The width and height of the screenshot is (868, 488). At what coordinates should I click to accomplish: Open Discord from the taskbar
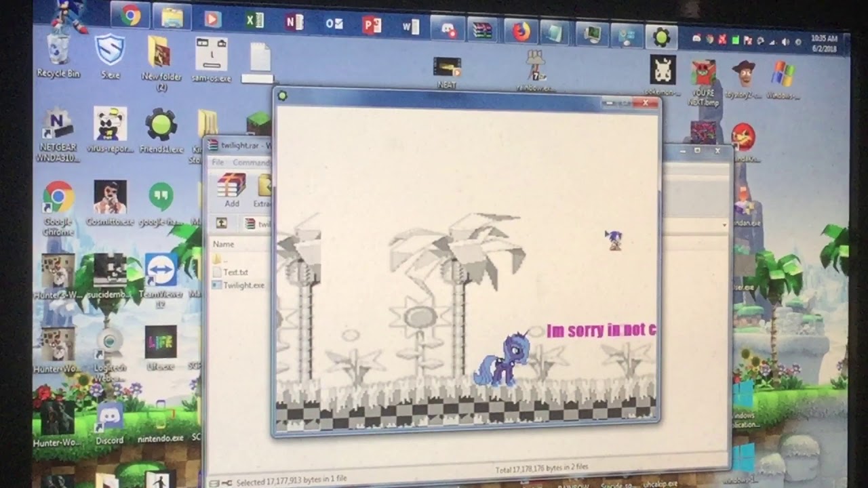448,29
